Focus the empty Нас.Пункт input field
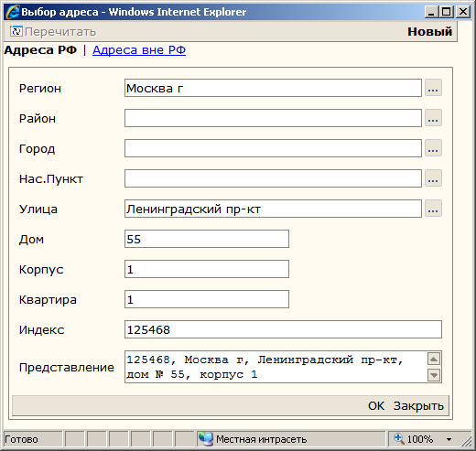The width and height of the screenshot is (476, 451). pyautogui.click(x=273, y=178)
